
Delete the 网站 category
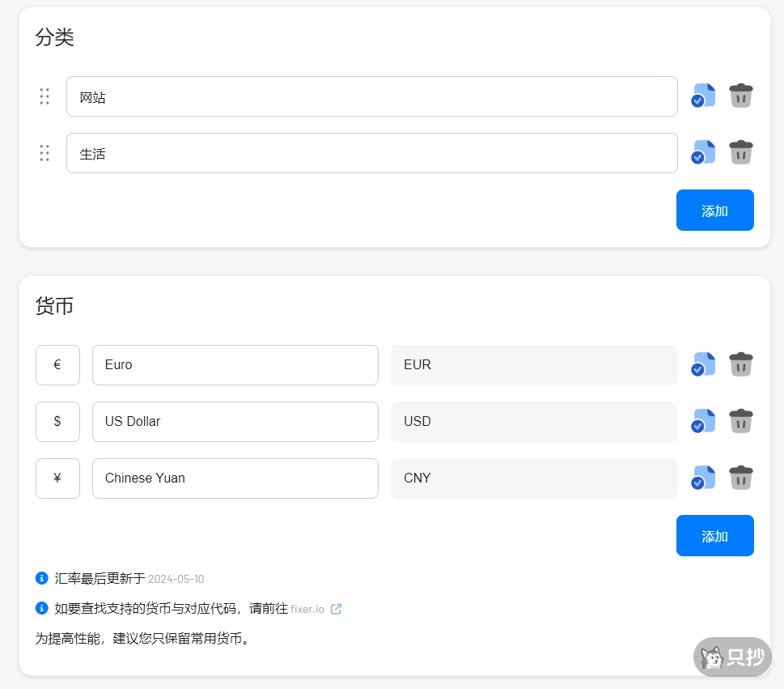pyautogui.click(x=740, y=95)
